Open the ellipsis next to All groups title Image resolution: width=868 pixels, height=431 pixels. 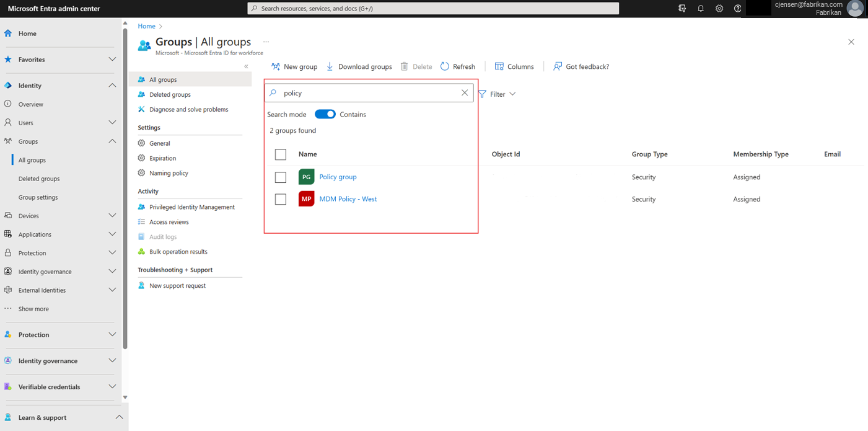tap(266, 42)
